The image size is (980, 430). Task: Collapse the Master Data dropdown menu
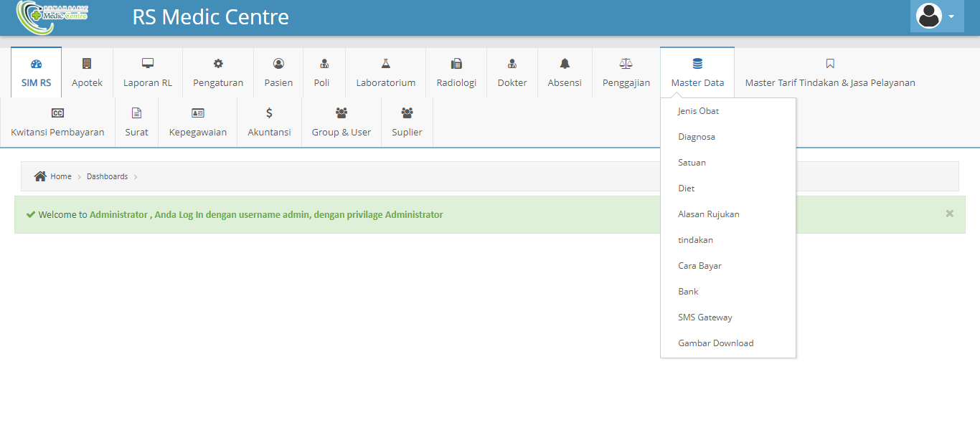click(697, 73)
